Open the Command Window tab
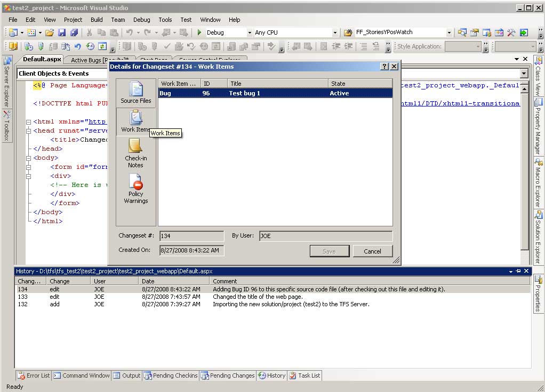The width and height of the screenshot is (545, 392). pos(82,375)
